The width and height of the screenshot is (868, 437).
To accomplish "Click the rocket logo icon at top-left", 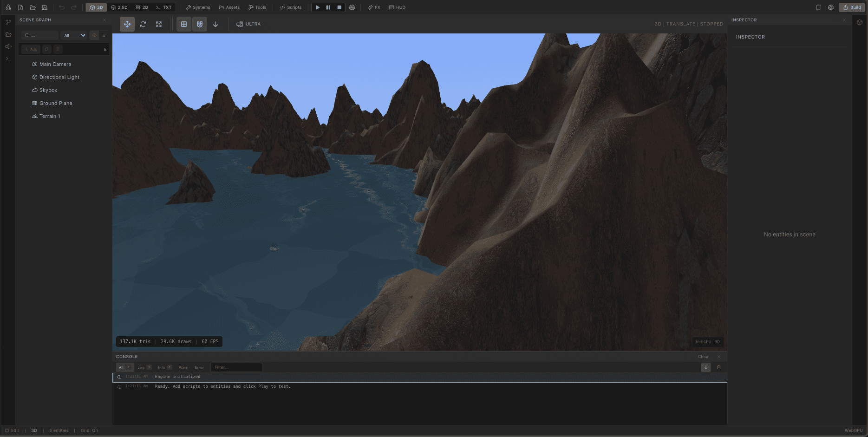I will click(8, 7).
